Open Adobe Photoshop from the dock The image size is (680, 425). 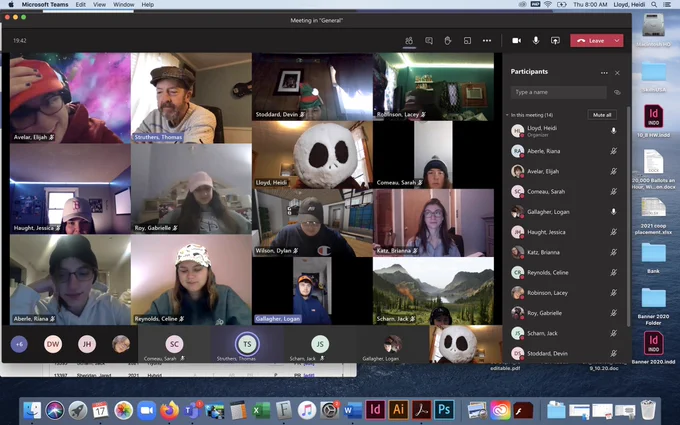[x=444, y=409]
